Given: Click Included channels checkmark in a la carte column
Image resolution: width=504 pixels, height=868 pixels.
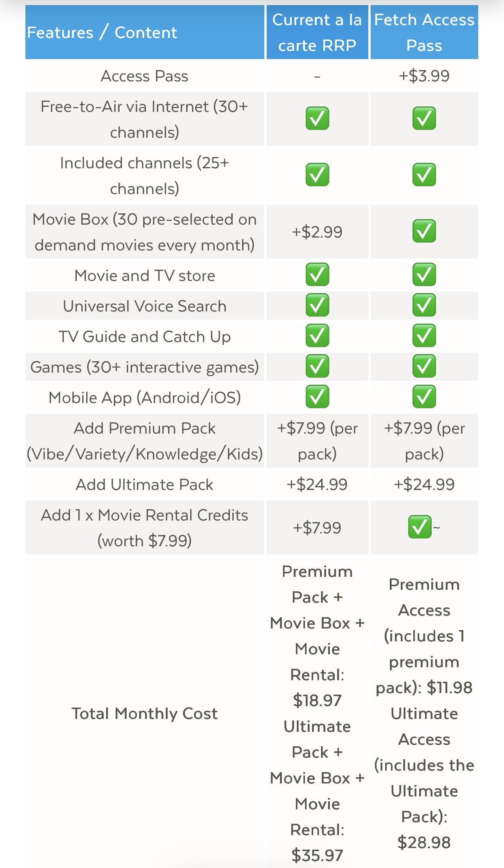Looking at the screenshot, I should click(x=317, y=175).
